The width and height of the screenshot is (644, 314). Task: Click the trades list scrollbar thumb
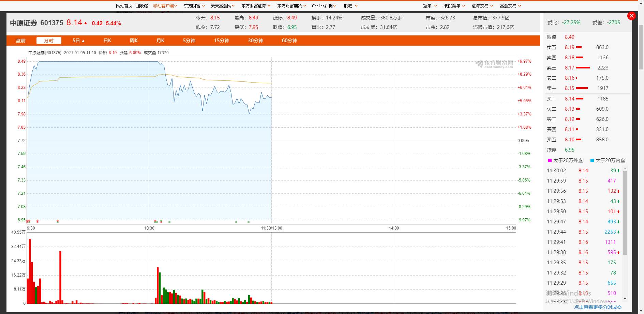click(x=625, y=213)
